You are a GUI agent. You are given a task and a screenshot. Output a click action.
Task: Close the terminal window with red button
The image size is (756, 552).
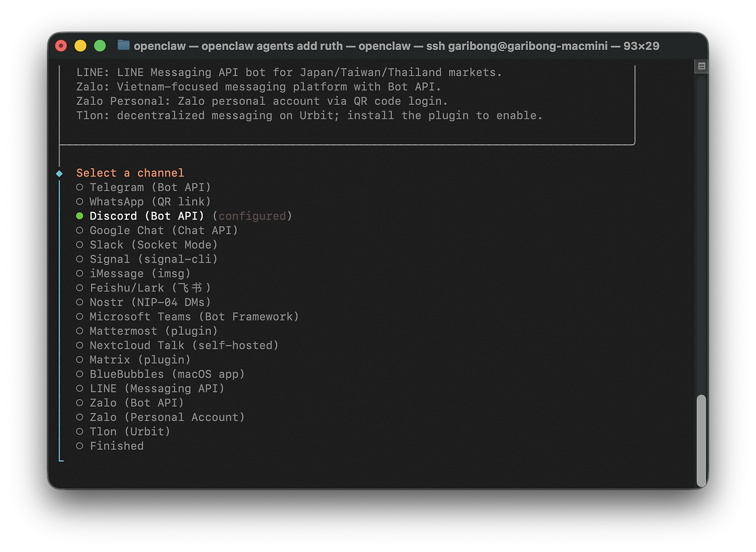point(61,45)
